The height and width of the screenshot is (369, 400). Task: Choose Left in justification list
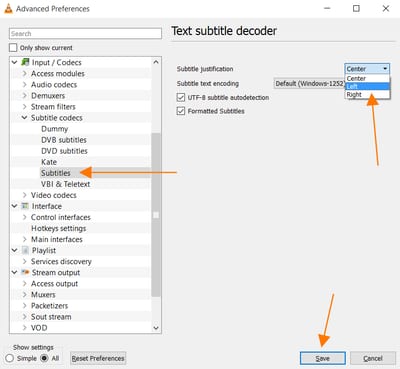[367, 86]
